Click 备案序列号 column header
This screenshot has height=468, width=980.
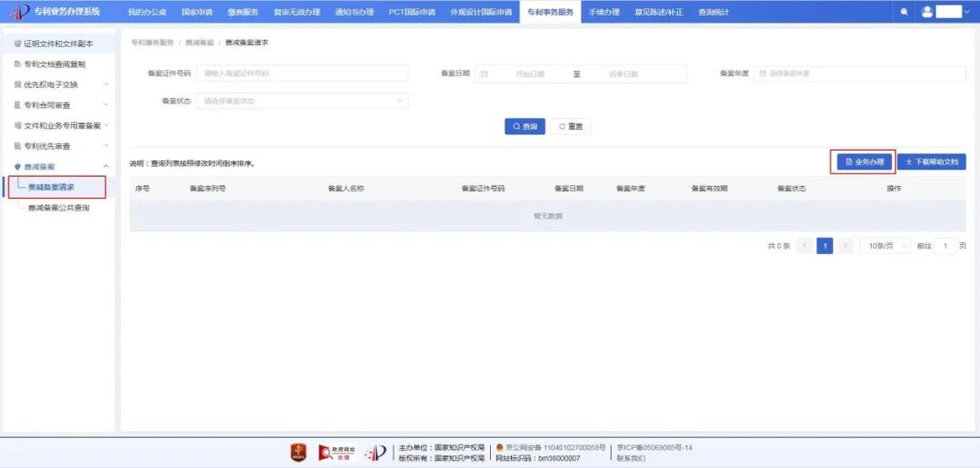[208, 188]
